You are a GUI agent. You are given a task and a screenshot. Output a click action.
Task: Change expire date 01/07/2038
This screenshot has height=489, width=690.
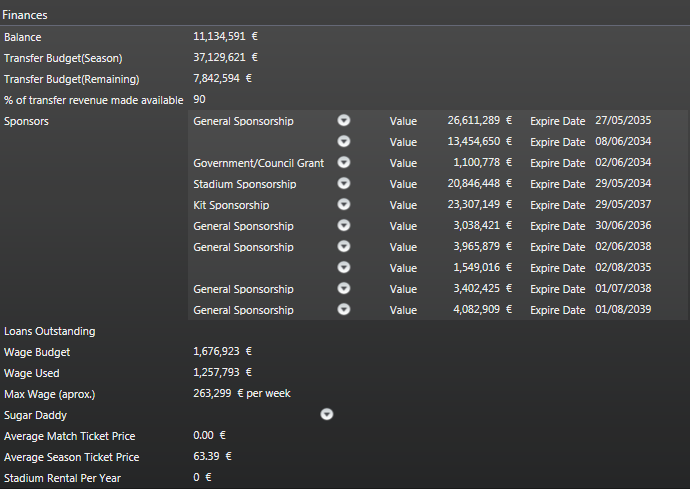(x=623, y=288)
